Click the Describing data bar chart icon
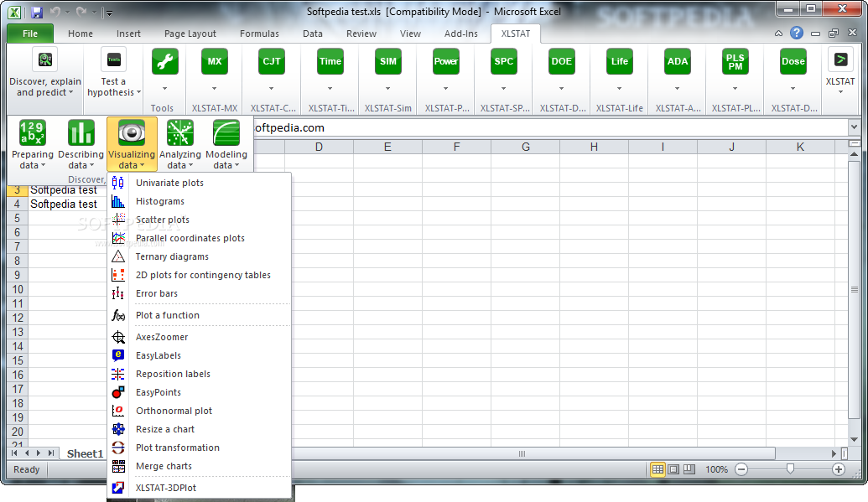 pos(81,133)
